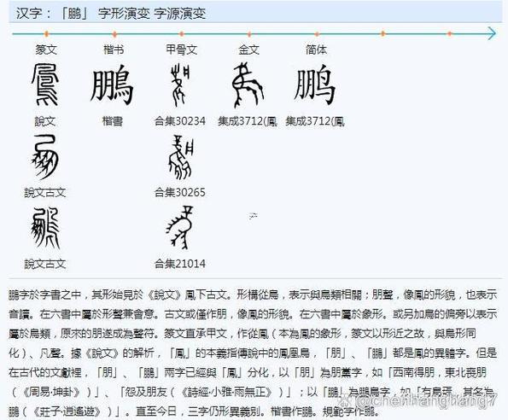The width and height of the screenshot is (508, 420).
Task: Open the seal script glyph above 說文
Action: click(45, 85)
